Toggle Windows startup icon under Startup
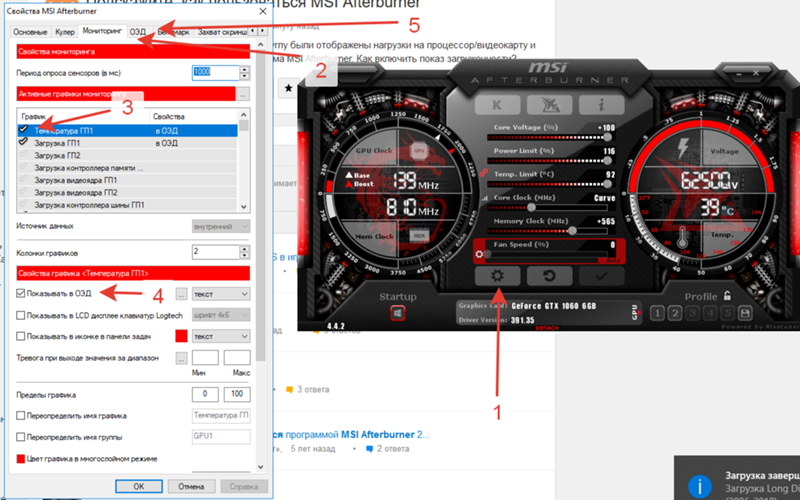The width and height of the screenshot is (800, 500). tap(397, 313)
